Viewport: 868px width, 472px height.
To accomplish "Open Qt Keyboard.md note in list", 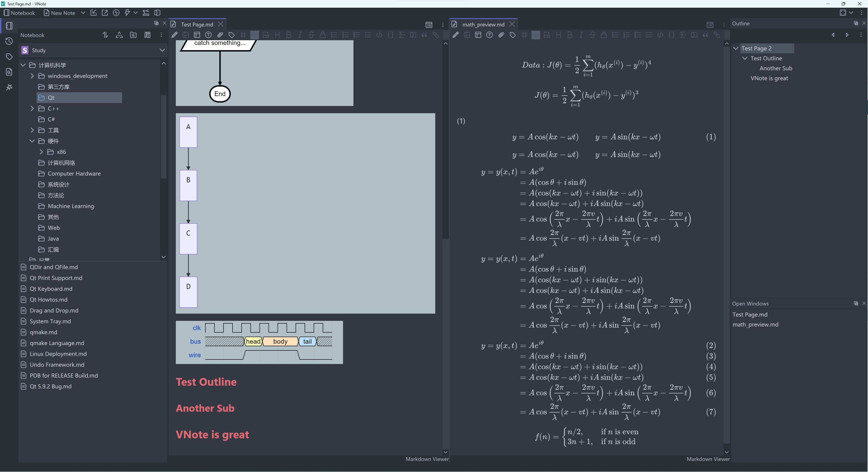I will (51, 289).
